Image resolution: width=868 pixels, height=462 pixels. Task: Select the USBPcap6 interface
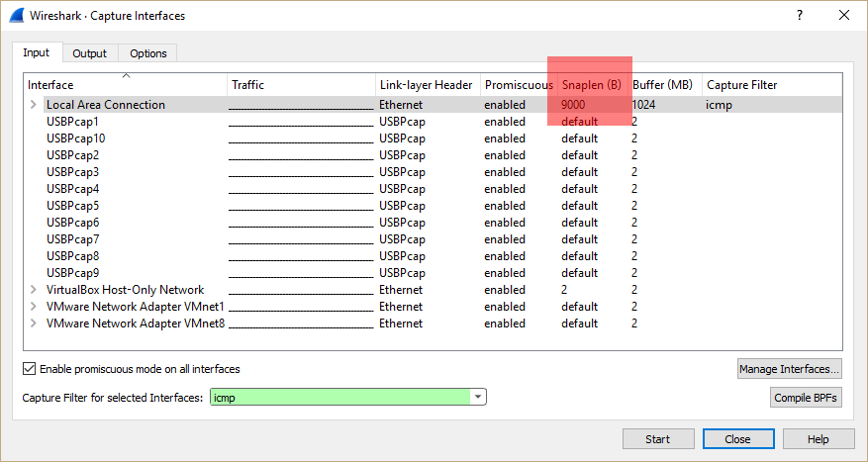(72, 223)
